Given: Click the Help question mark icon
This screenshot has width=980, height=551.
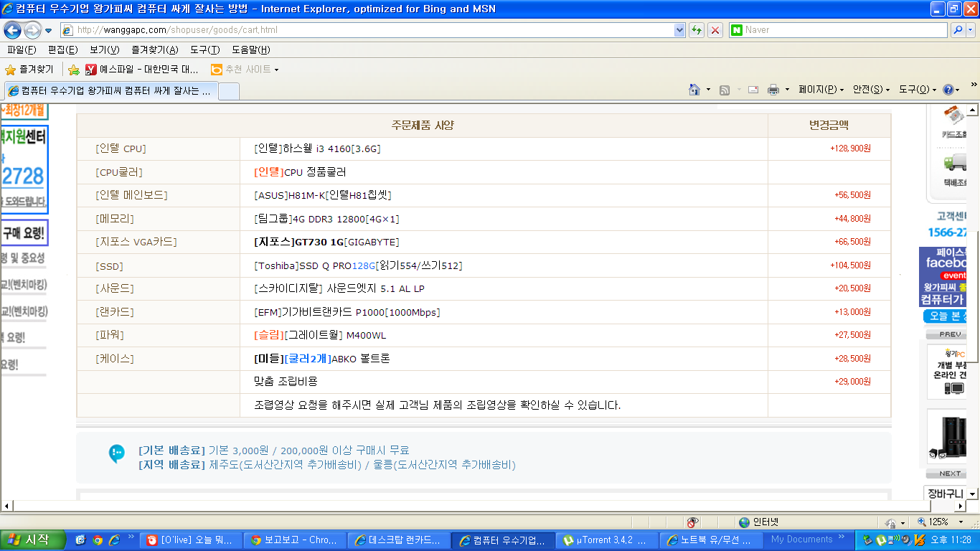Looking at the screenshot, I should point(948,90).
